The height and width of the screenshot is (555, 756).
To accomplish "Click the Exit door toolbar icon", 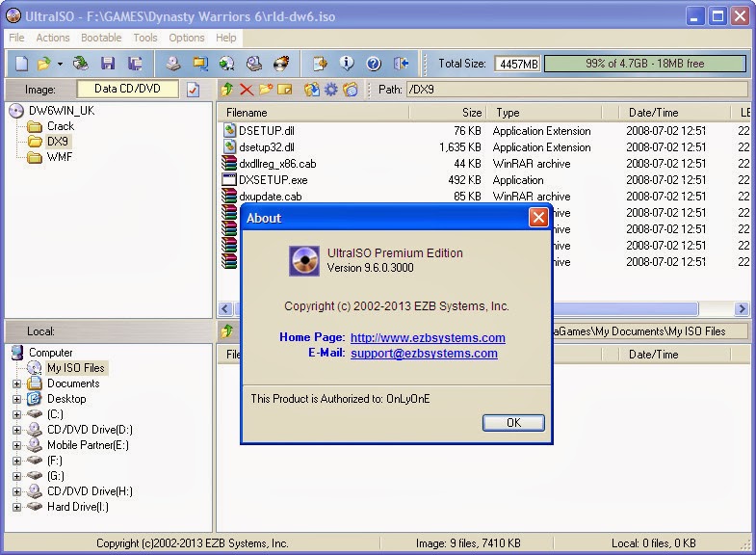I will (401, 64).
